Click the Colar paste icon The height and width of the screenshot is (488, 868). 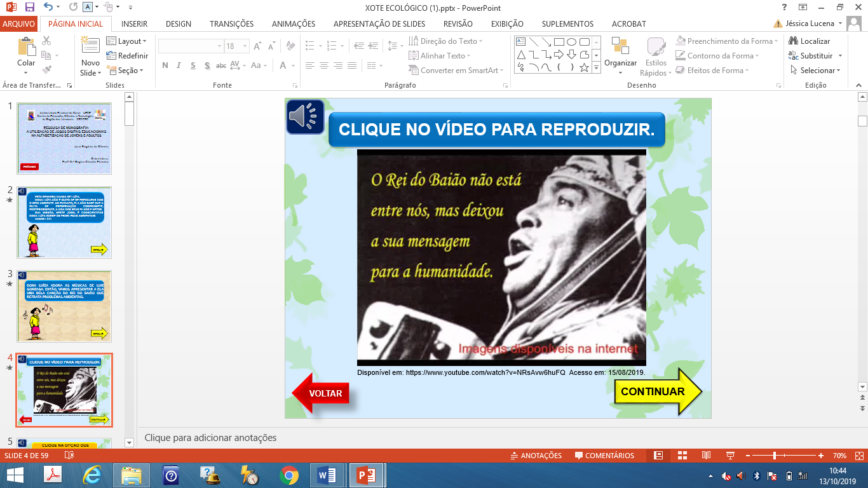(26, 48)
